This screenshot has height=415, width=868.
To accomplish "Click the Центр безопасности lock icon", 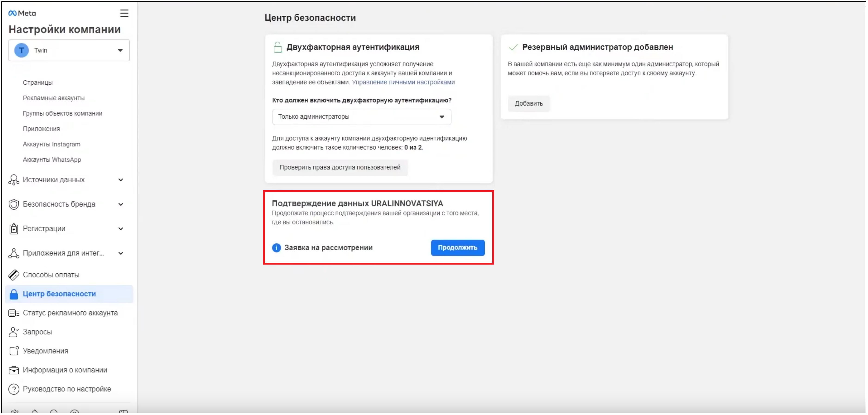I will 13,294.
